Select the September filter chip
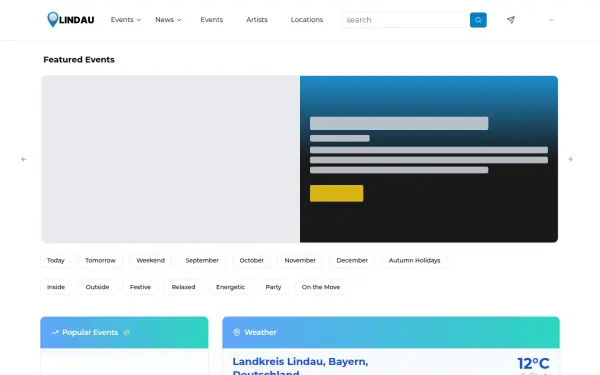 tap(202, 260)
